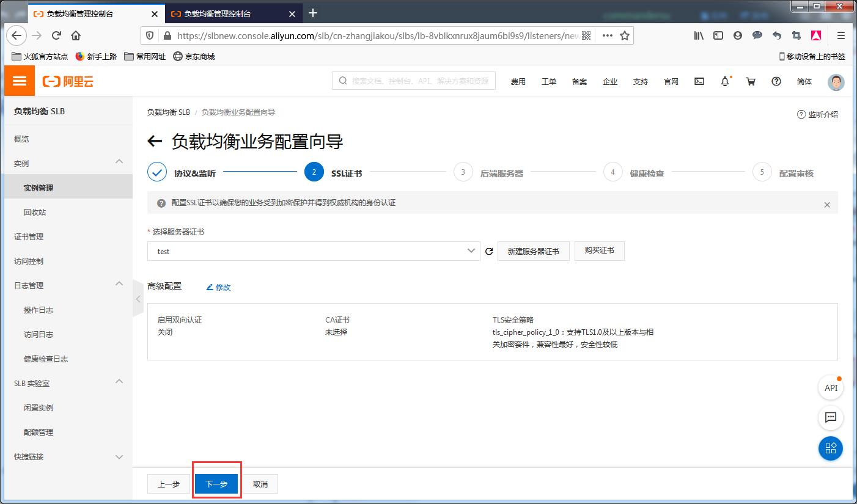Viewport: 857px width, 504px height.
Task: Click the help question mark icon
Action: point(776,81)
